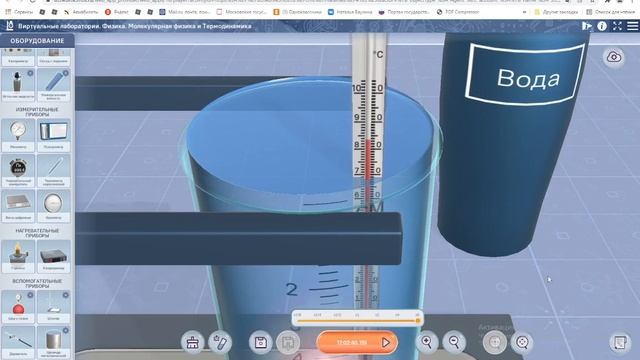Open the hamburger menu in the header
Image resolution: width=640 pixels, height=360 pixels.
[633, 26]
